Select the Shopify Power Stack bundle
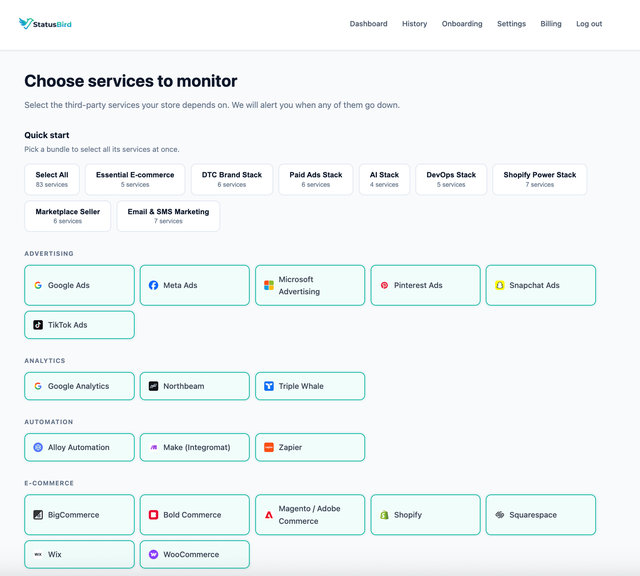Screen dimensions: 640x576 [540, 179]
